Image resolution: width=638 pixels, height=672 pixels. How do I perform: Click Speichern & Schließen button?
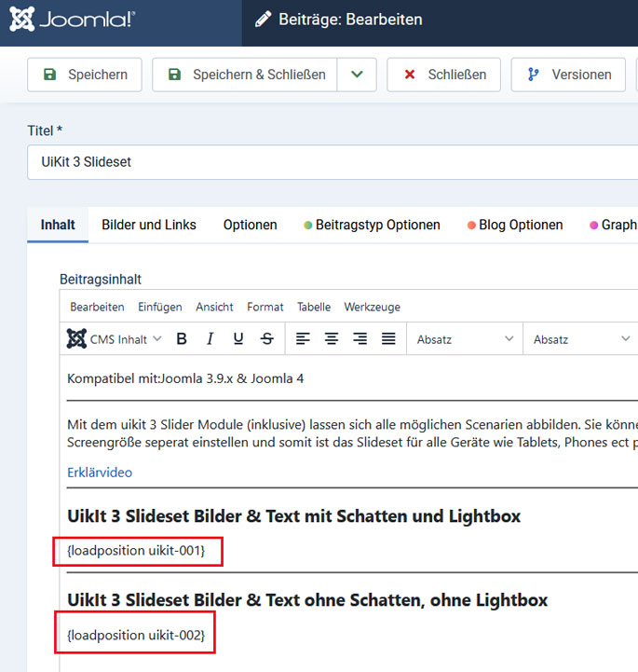click(x=245, y=75)
